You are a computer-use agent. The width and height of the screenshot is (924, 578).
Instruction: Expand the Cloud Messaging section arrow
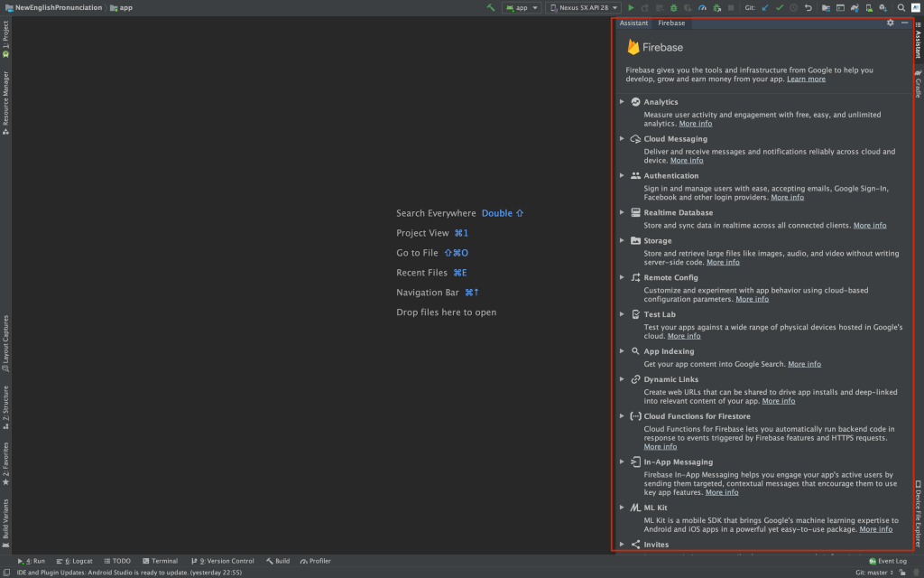tap(623, 139)
